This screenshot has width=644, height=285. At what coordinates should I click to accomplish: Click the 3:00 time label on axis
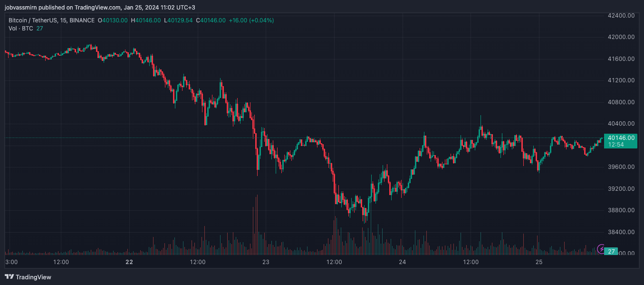[x=11, y=262]
